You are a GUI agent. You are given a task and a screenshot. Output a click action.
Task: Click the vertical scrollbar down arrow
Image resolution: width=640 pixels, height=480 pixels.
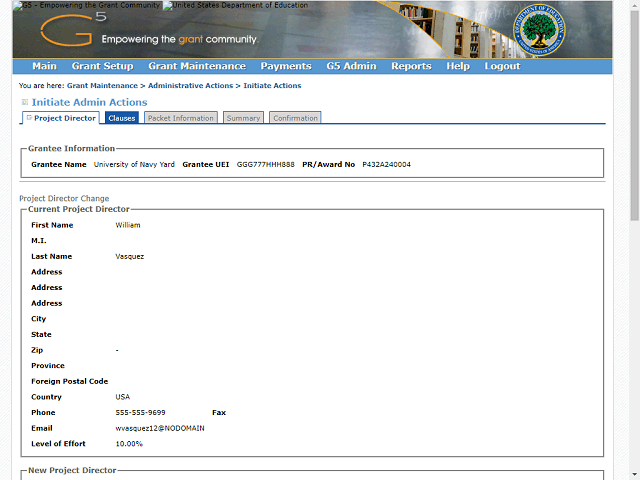(635, 475)
